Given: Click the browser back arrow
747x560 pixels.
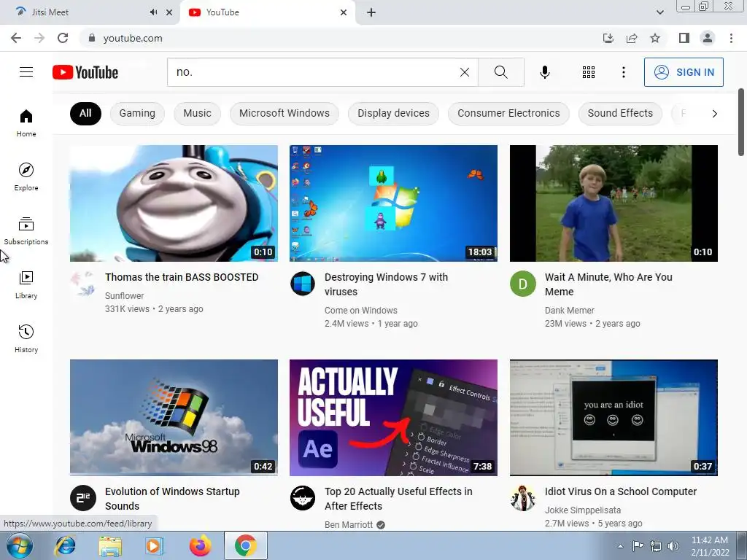Looking at the screenshot, I should point(16,38).
